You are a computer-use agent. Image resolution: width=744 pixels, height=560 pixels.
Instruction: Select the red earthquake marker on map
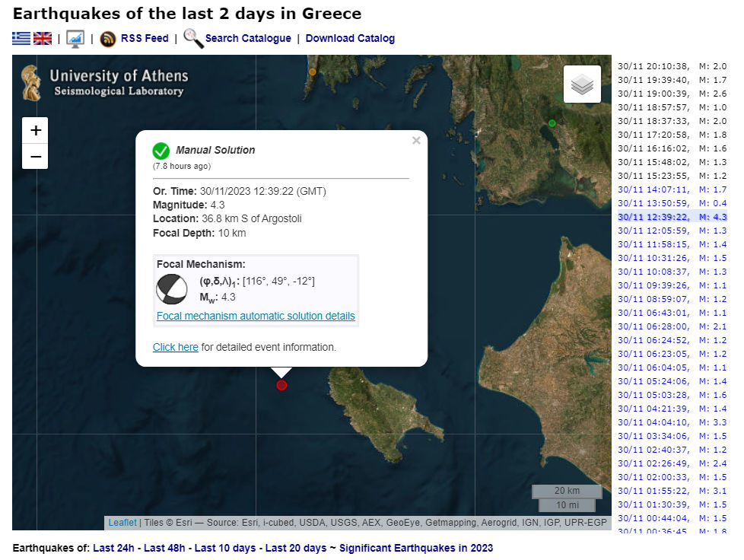[281, 385]
